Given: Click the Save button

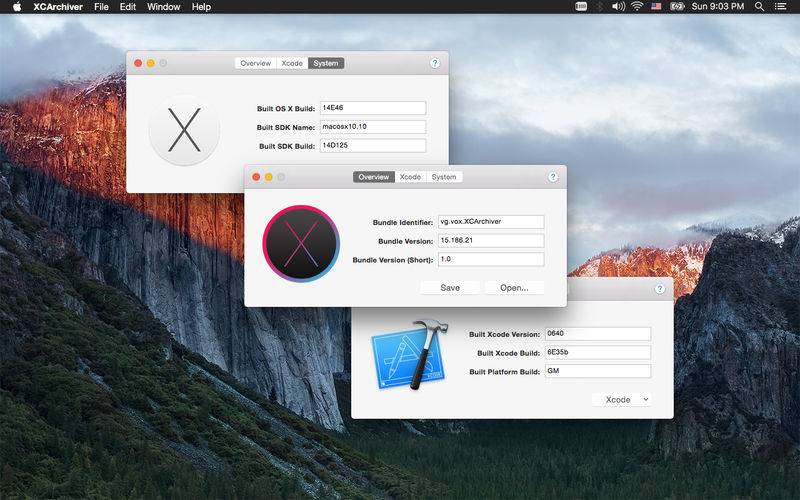Looking at the screenshot, I should 450,288.
